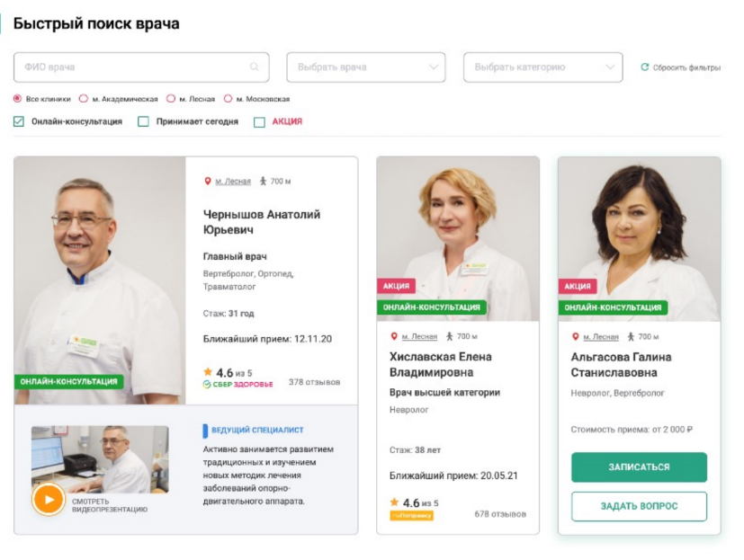744x560 pixels.
Task: Click the location pin icon on the Альгасова card
Action: [575, 337]
